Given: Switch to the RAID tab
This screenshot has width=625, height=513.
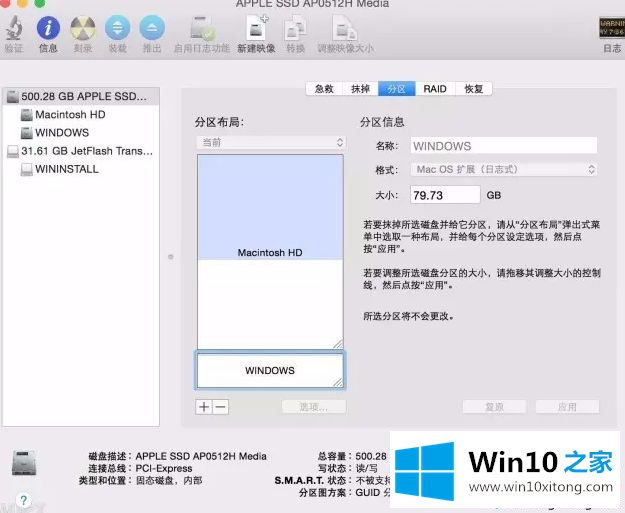Looking at the screenshot, I should (434, 89).
